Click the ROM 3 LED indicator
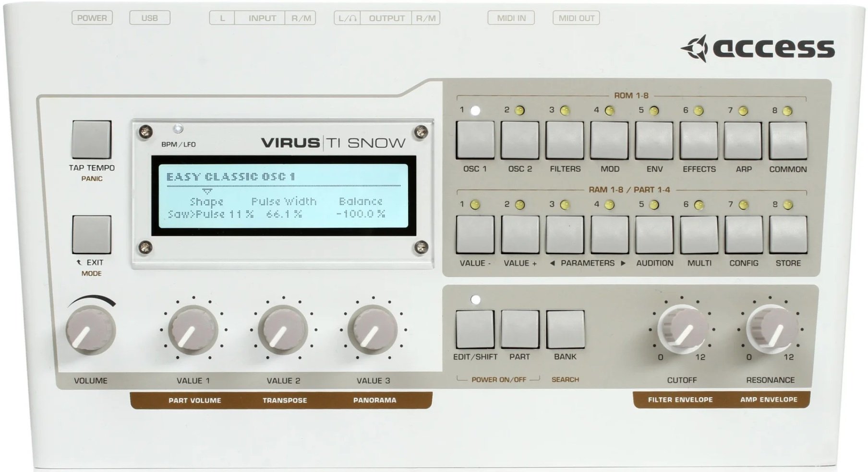 [x=565, y=111]
